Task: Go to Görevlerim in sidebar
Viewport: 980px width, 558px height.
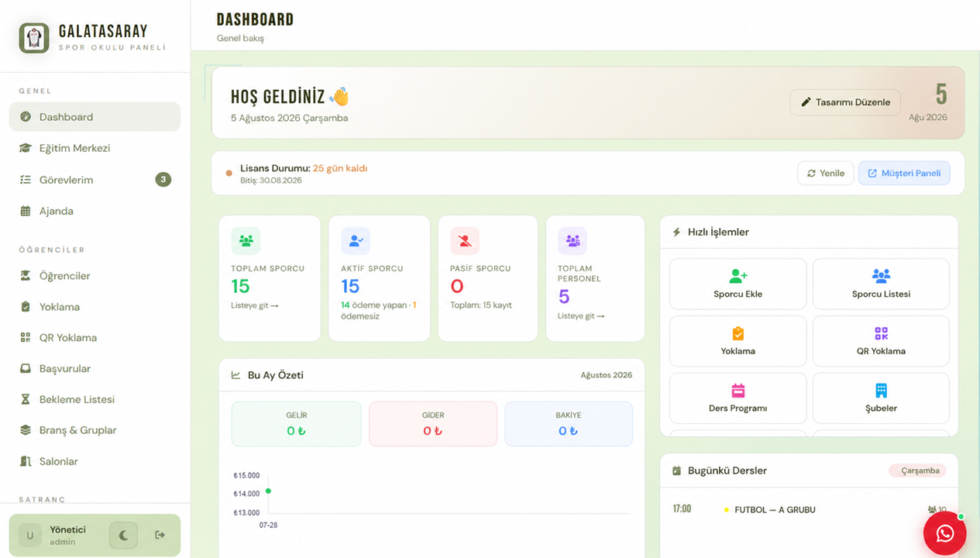Action: (95, 180)
